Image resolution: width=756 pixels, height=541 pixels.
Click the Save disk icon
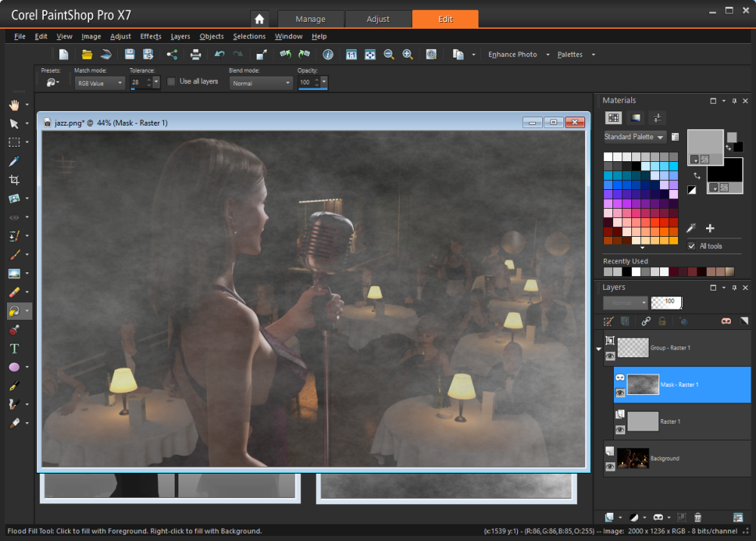click(x=129, y=54)
